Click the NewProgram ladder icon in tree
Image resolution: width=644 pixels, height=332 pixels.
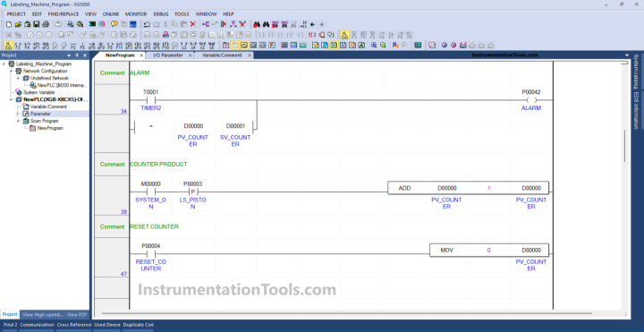[33, 128]
